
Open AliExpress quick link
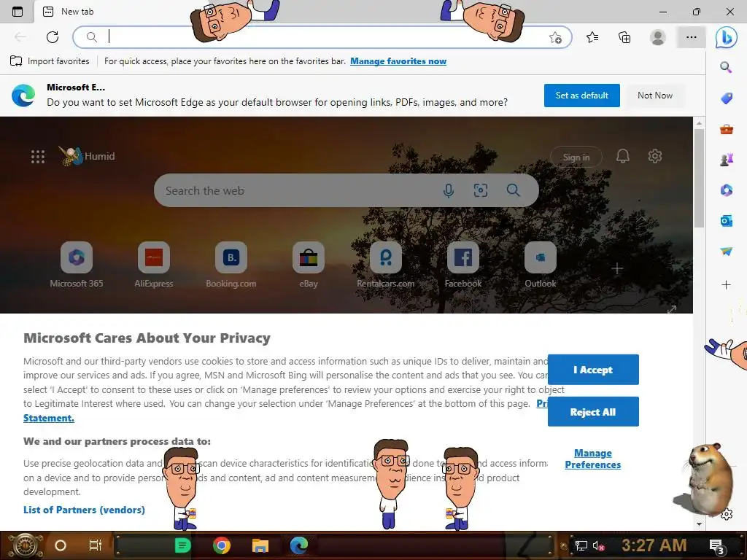point(154,265)
